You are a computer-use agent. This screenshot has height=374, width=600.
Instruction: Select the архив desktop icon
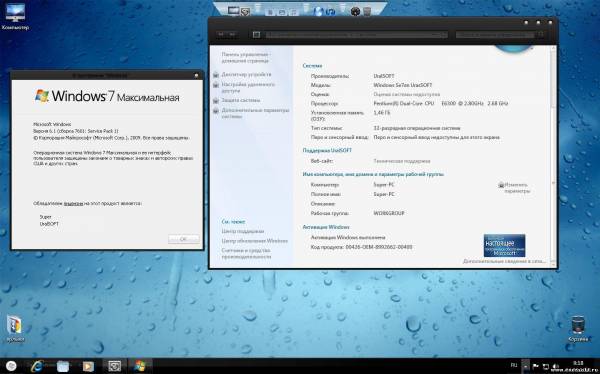click(15, 329)
